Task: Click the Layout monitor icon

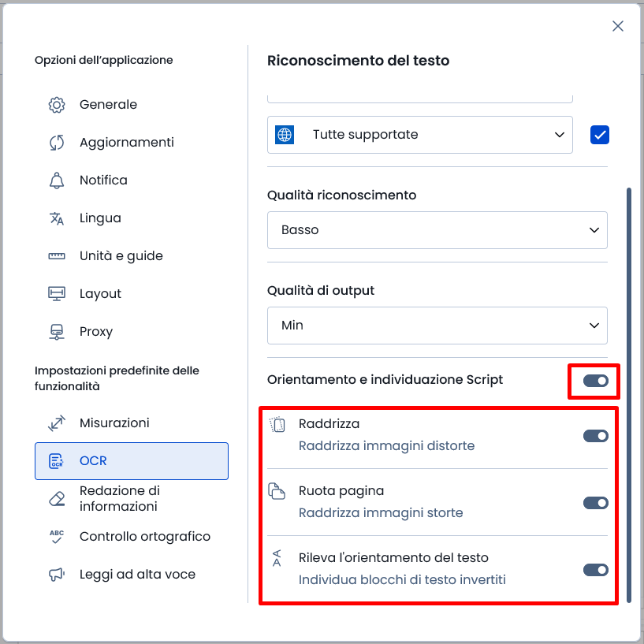Action: coord(57,294)
